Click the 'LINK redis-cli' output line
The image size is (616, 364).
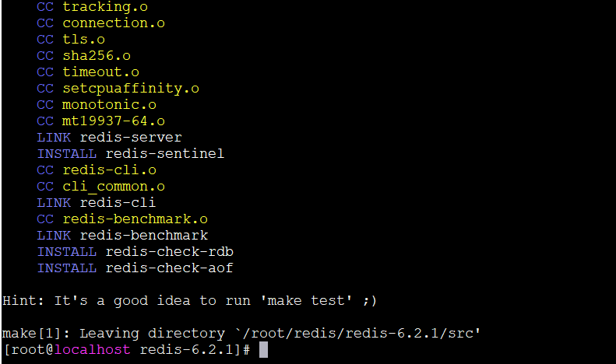click(x=97, y=202)
